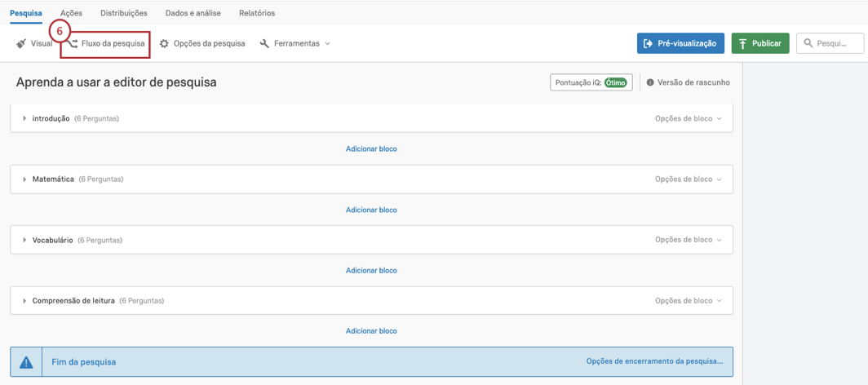Image resolution: width=868 pixels, height=385 pixels.
Task: Click the Versão de rascunho text
Action: pyautogui.click(x=693, y=82)
